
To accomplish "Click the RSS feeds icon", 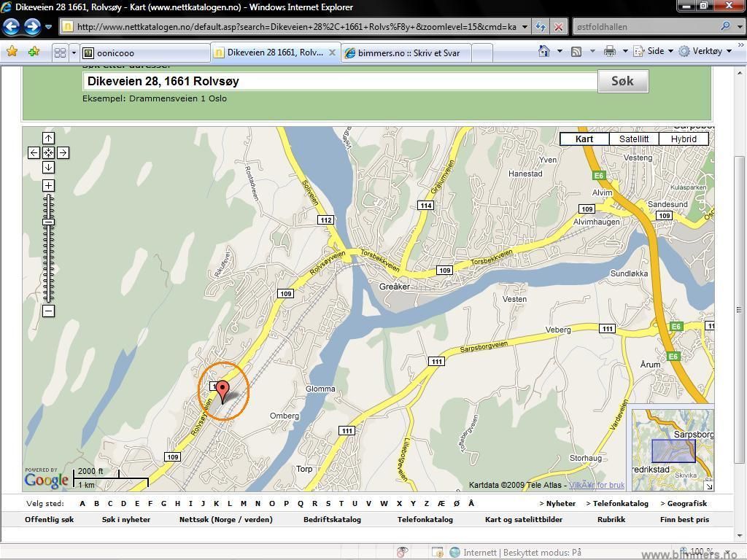I will point(576,52).
